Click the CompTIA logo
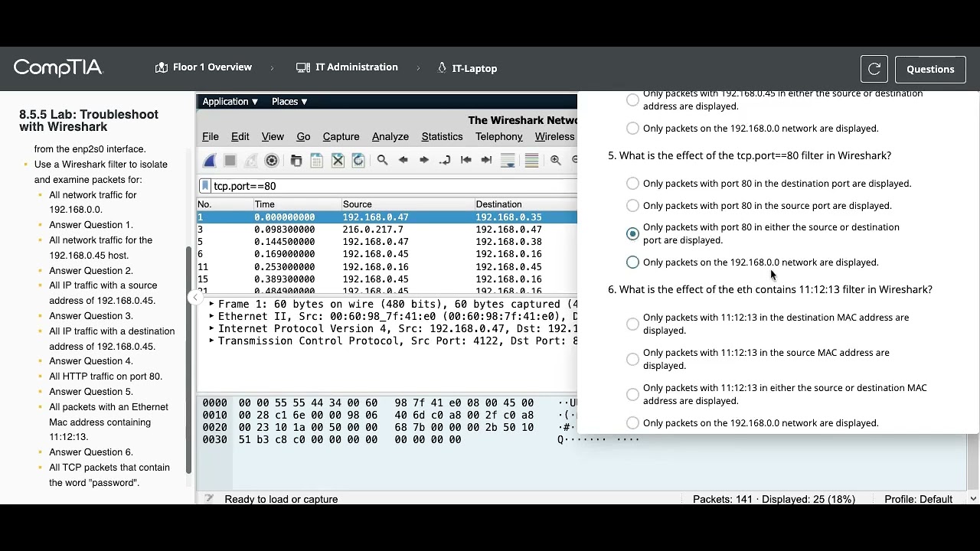Viewport: 980px width, 551px height. [58, 68]
